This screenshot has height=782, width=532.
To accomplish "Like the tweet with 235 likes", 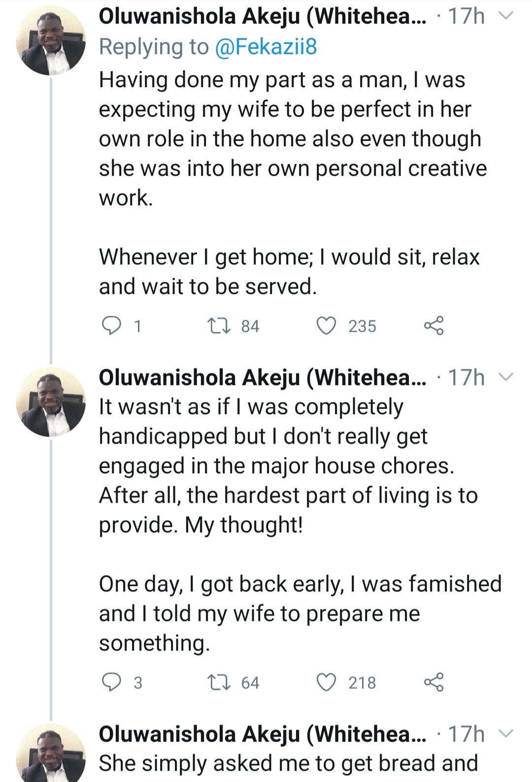I will point(326,326).
